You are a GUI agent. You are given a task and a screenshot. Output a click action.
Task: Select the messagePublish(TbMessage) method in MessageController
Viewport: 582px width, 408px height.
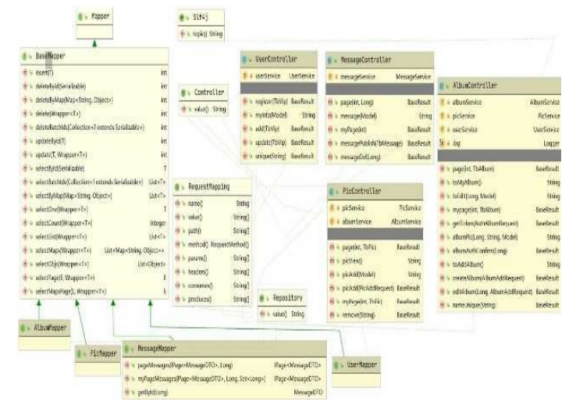point(380,143)
